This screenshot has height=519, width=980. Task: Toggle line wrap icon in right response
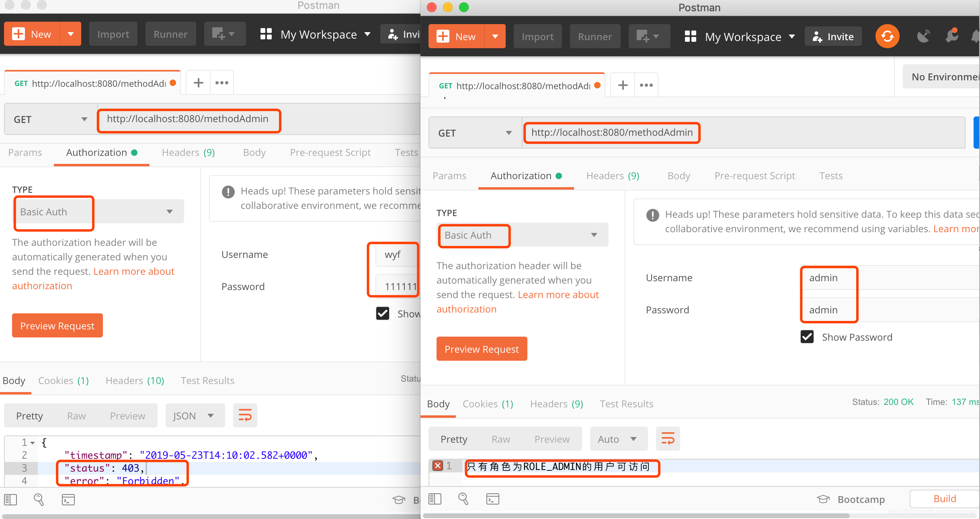668,439
